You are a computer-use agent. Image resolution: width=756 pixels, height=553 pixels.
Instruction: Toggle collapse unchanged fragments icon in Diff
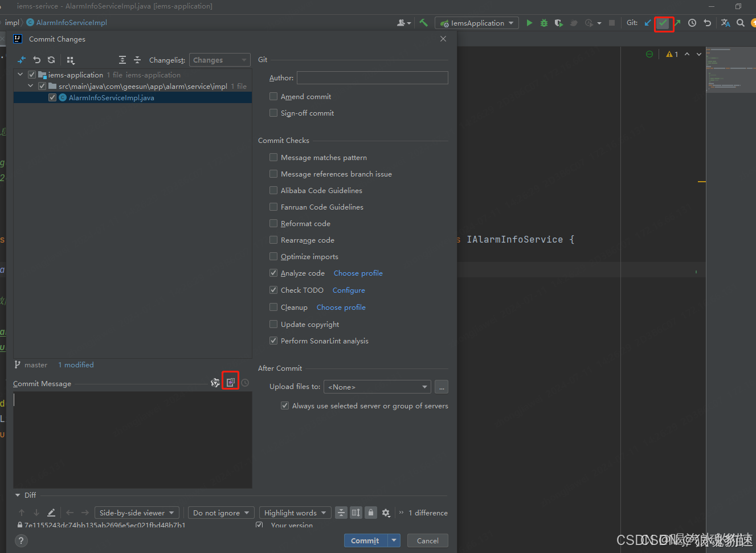point(341,513)
